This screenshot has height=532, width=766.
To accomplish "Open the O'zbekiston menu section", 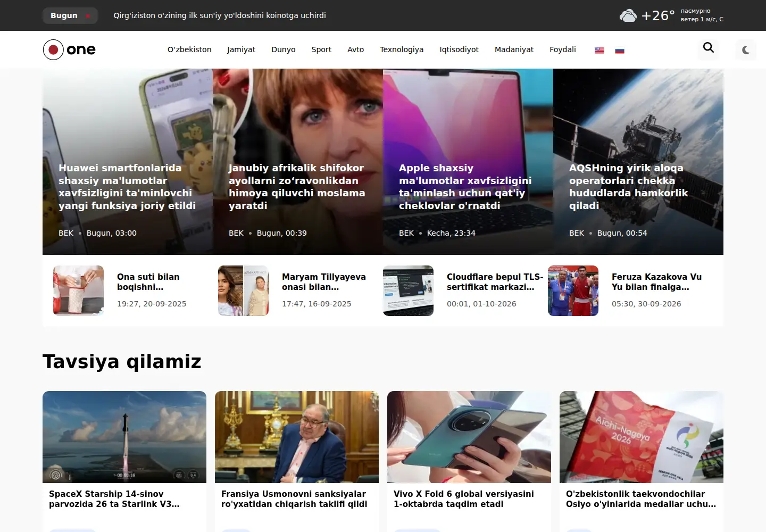I will pos(189,49).
